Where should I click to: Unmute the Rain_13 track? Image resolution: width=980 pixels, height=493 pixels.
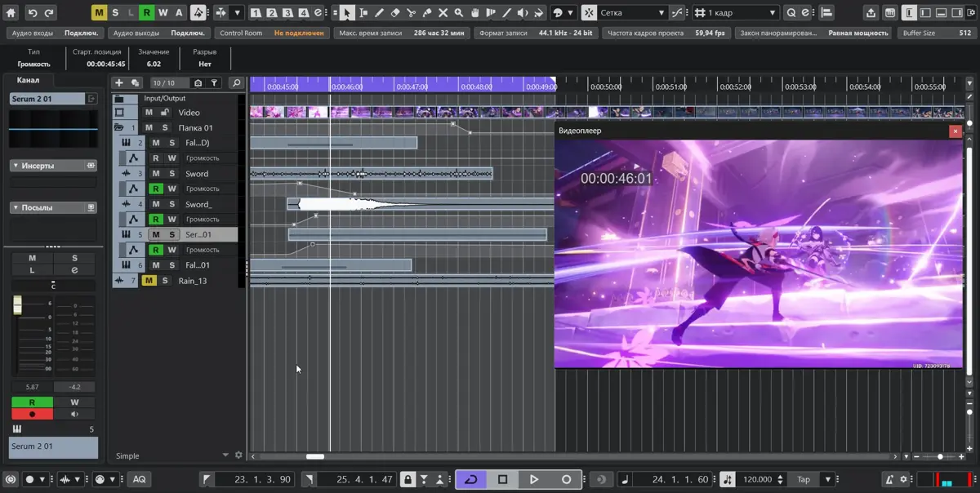(x=149, y=281)
